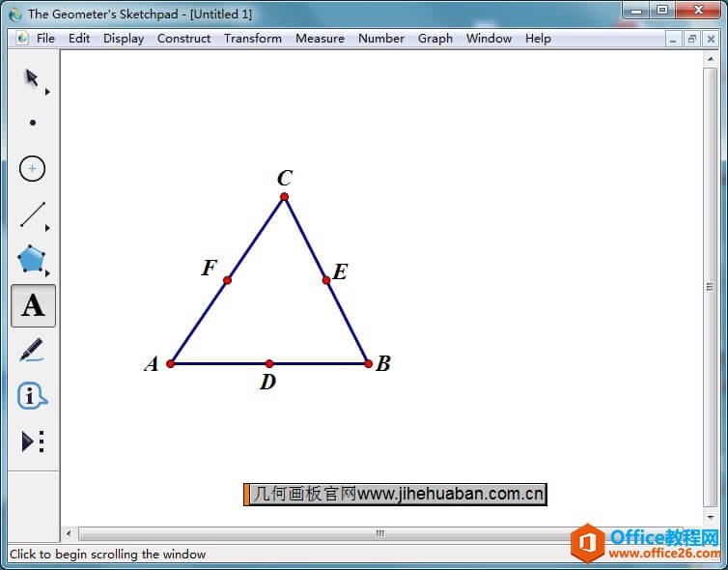Maximize the Geometer's Sketchpad application window
This screenshot has height=570, width=728.
[662, 11]
